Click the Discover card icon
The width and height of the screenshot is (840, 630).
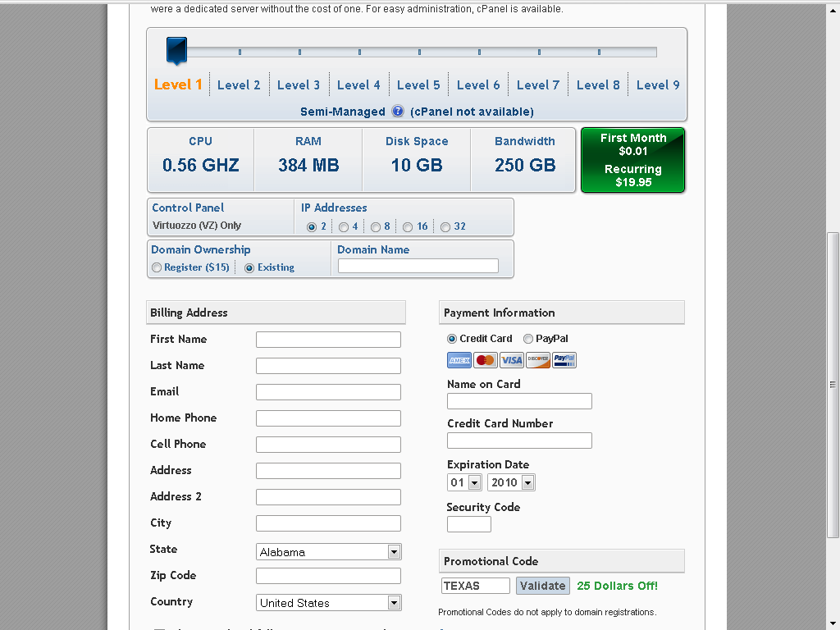click(x=538, y=360)
